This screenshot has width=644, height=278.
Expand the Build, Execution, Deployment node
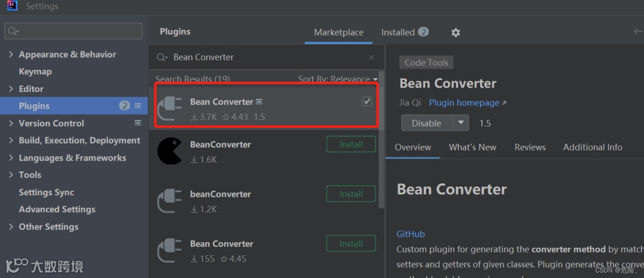(11, 140)
